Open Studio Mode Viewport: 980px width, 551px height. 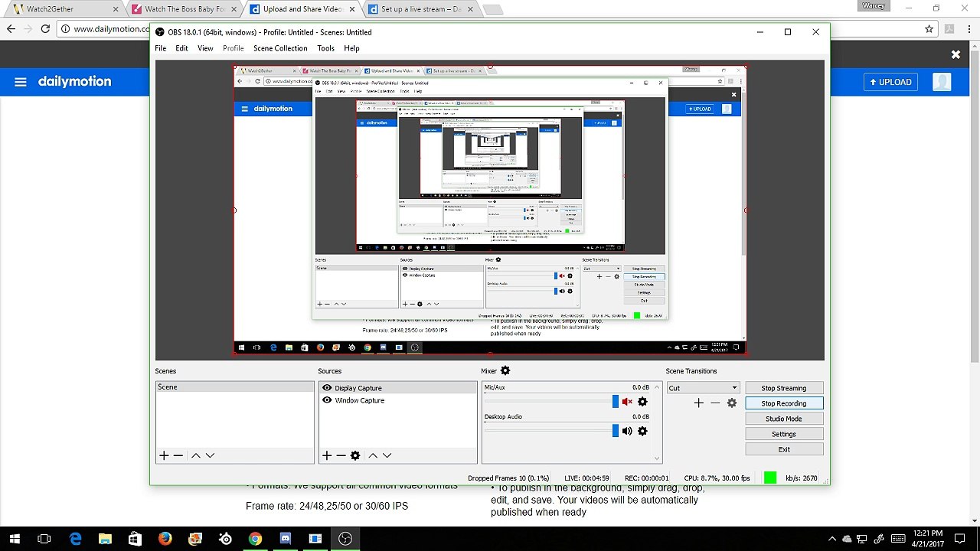pyautogui.click(x=784, y=419)
